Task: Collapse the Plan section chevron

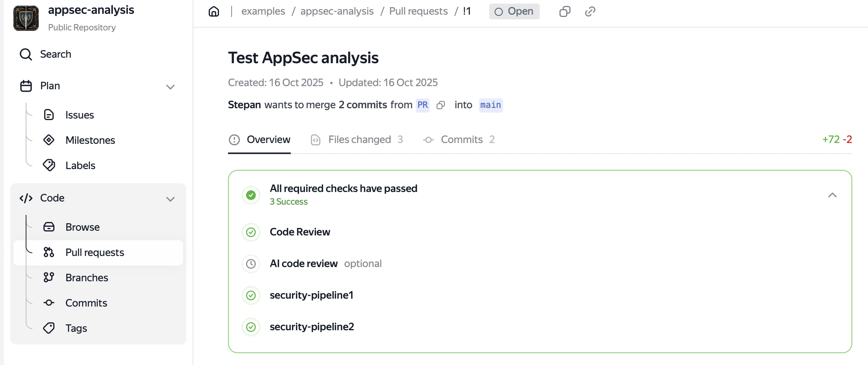Action: (170, 87)
